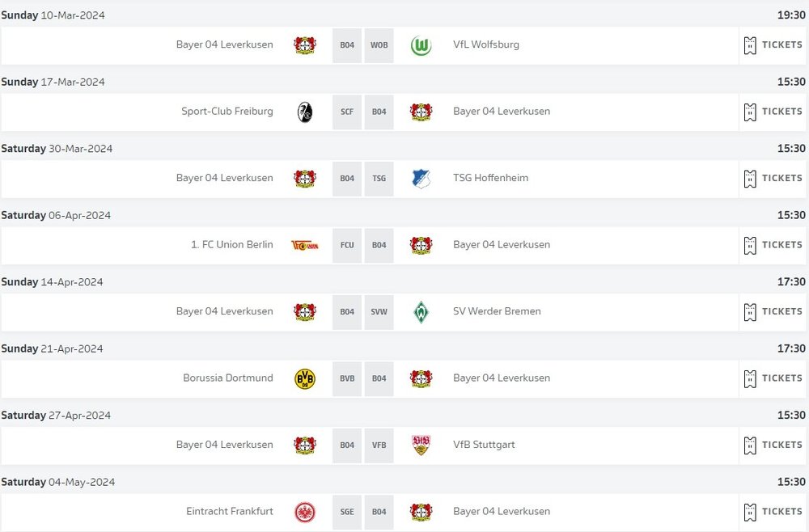
Task: Open the VfB Stuttgart club badge
Action: point(421,444)
